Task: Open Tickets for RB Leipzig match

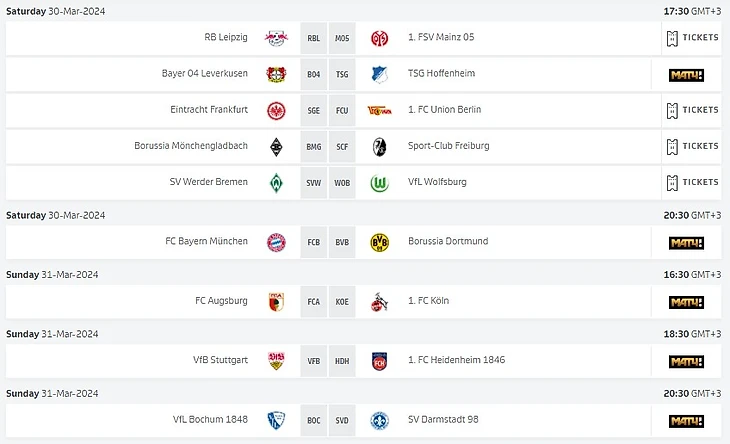Action: click(x=692, y=38)
